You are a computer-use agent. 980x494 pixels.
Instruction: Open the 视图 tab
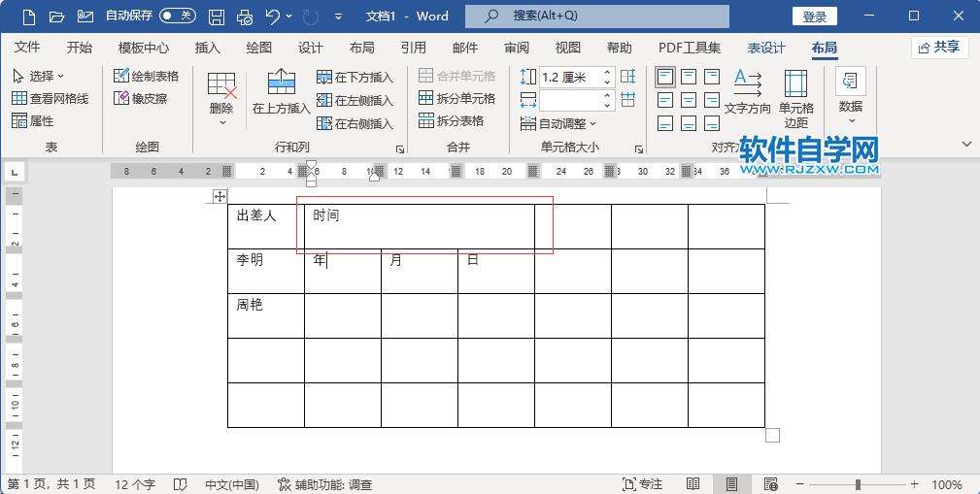point(568,48)
